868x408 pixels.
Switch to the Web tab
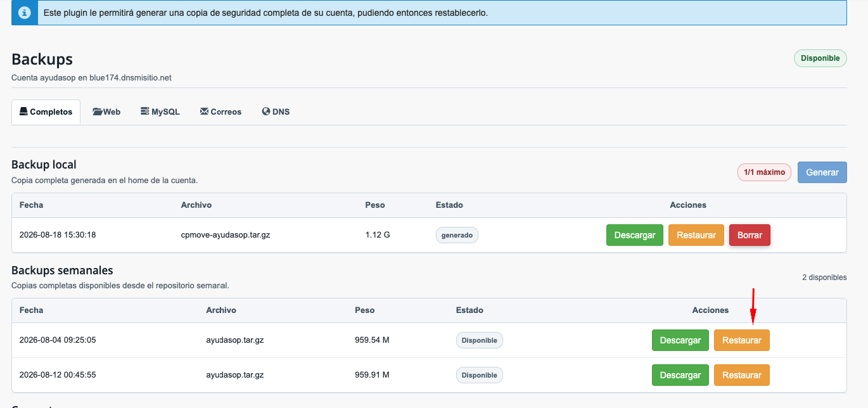tap(106, 112)
